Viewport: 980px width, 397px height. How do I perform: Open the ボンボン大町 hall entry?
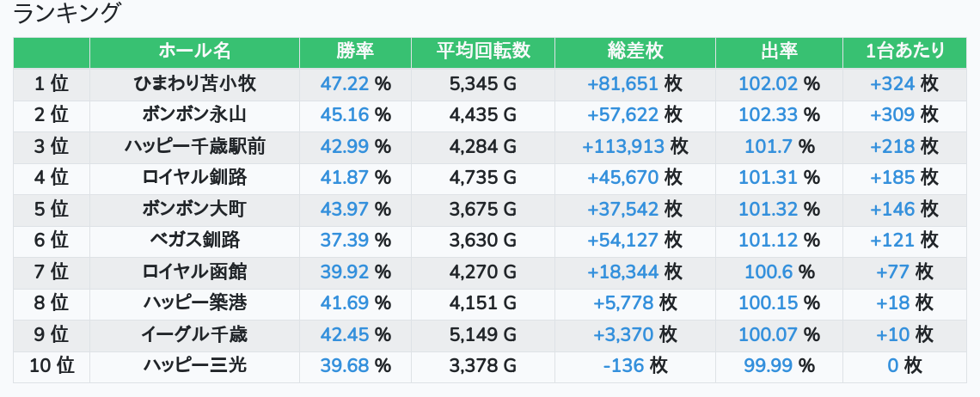195,210
